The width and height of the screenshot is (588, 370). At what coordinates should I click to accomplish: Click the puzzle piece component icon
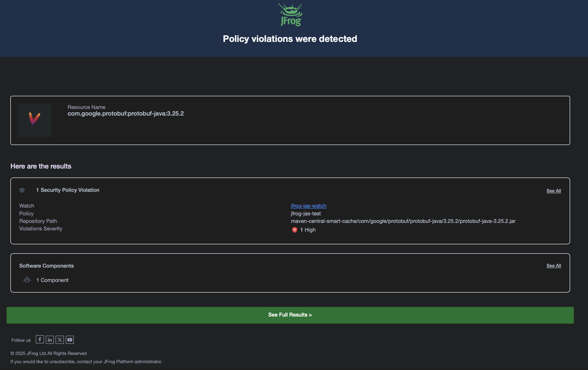pyautogui.click(x=27, y=280)
